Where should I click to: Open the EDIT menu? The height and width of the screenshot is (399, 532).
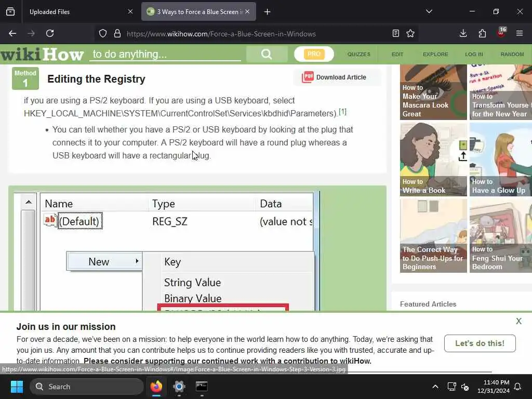(x=397, y=54)
